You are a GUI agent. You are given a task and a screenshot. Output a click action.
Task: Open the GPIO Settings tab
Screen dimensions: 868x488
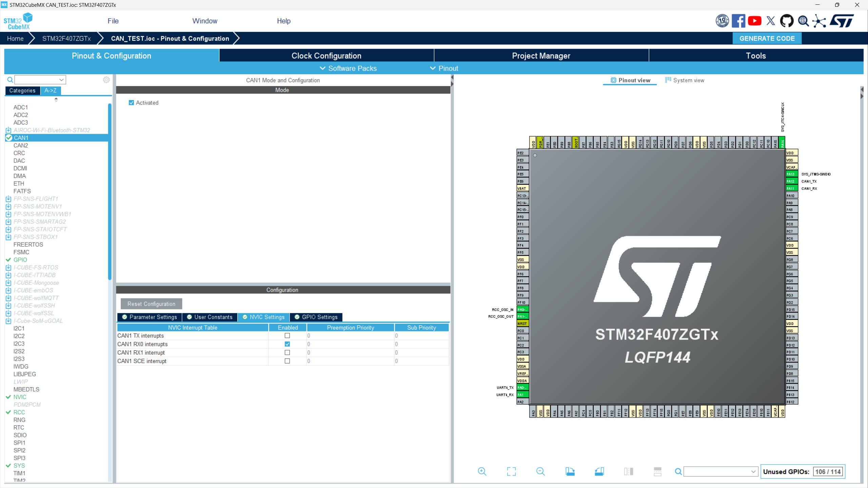click(x=316, y=317)
